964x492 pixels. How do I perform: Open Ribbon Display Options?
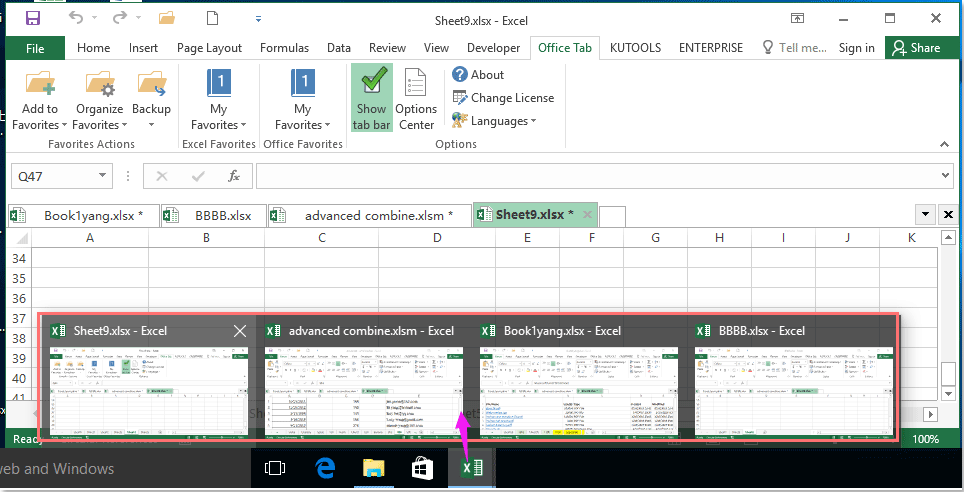point(797,18)
